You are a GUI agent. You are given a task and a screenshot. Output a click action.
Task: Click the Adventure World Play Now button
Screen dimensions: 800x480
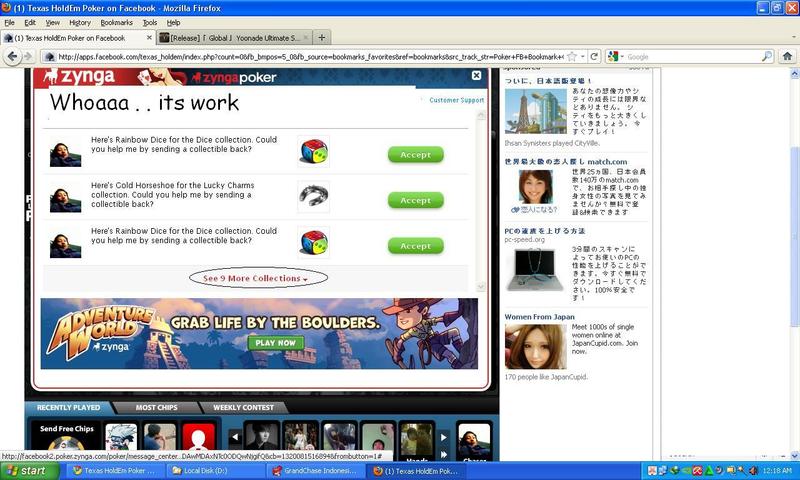click(x=276, y=343)
